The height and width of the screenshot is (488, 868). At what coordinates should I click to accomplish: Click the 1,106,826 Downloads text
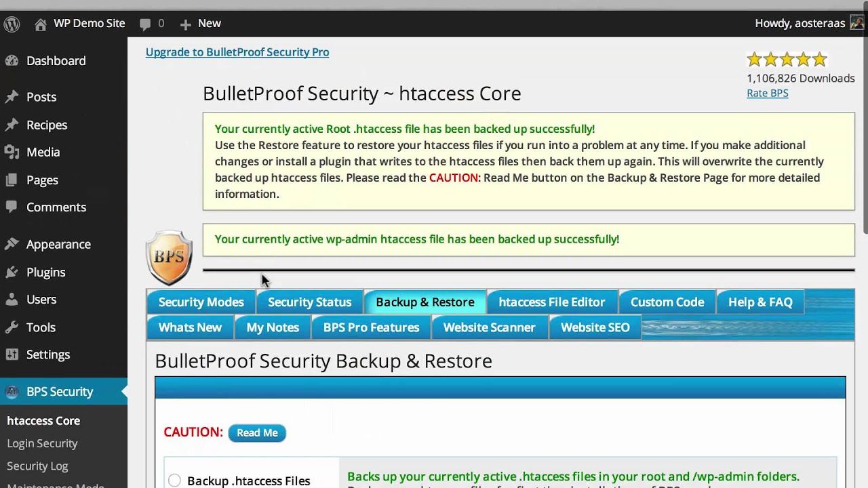800,78
